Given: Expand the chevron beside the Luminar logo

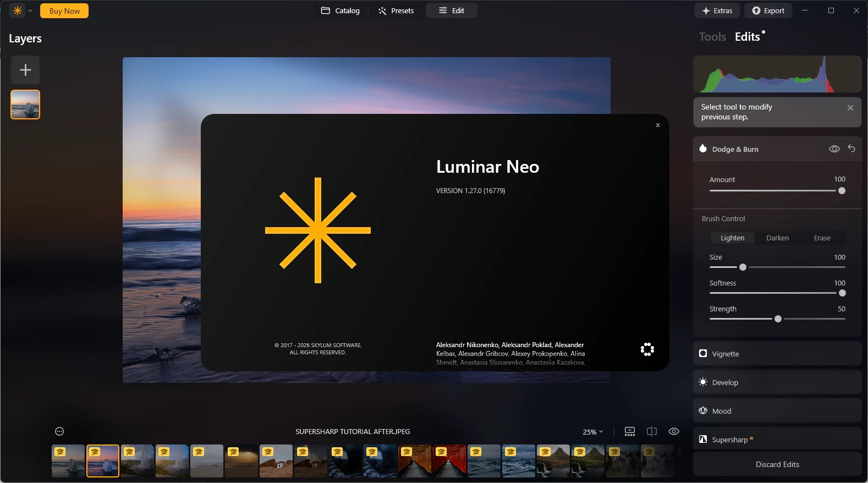Looking at the screenshot, I should point(30,10).
